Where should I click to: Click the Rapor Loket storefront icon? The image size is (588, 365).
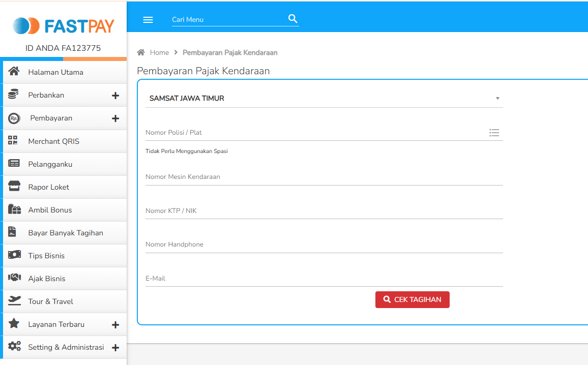[x=14, y=187]
